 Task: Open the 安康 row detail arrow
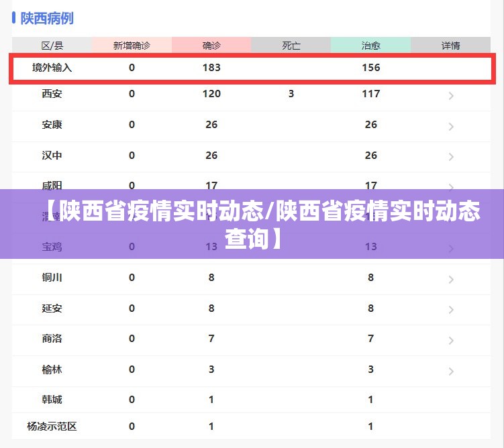[451, 127]
